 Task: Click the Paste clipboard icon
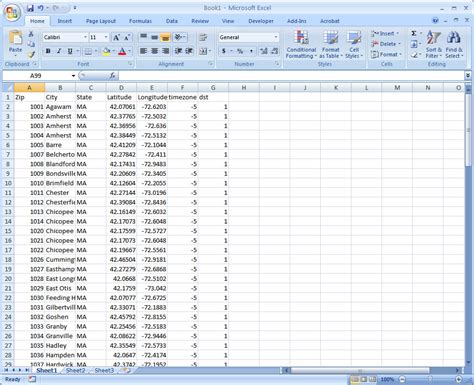click(15, 38)
